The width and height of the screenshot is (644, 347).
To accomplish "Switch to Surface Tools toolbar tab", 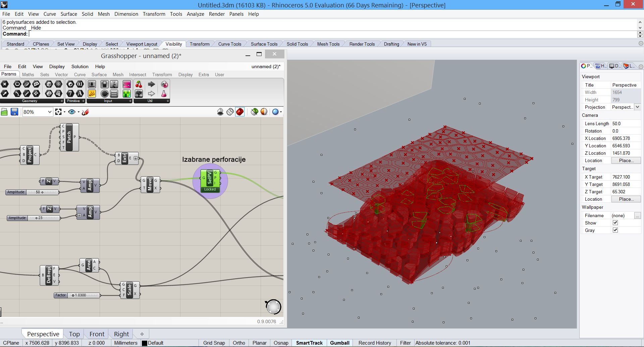I will pos(264,44).
